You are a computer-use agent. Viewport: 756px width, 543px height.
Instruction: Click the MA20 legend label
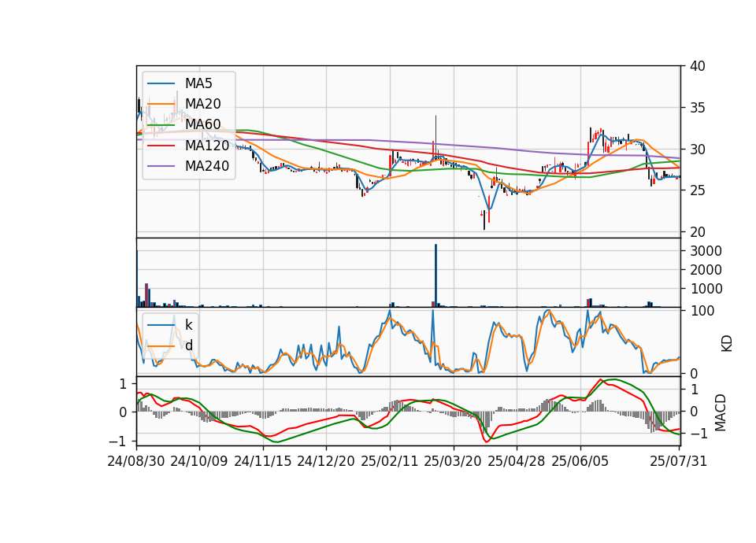click(x=202, y=104)
